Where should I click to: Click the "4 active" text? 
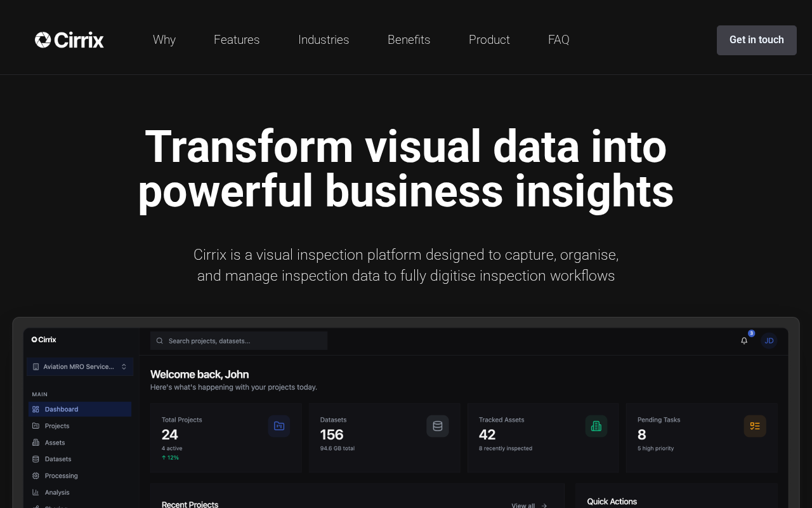point(172,448)
